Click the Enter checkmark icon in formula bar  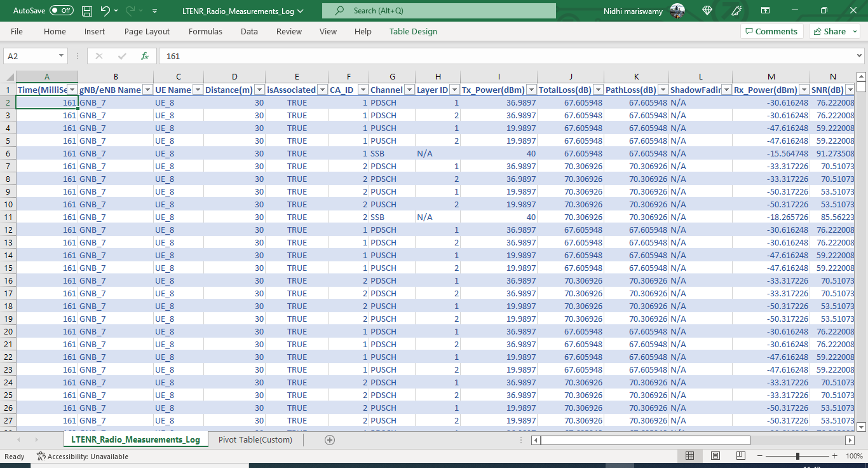pos(122,56)
